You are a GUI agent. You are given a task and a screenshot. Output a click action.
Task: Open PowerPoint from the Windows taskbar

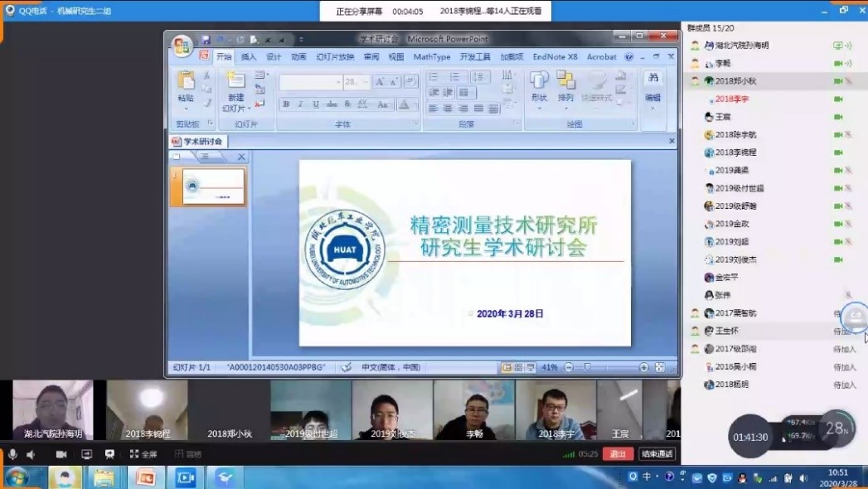coord(145,477)
